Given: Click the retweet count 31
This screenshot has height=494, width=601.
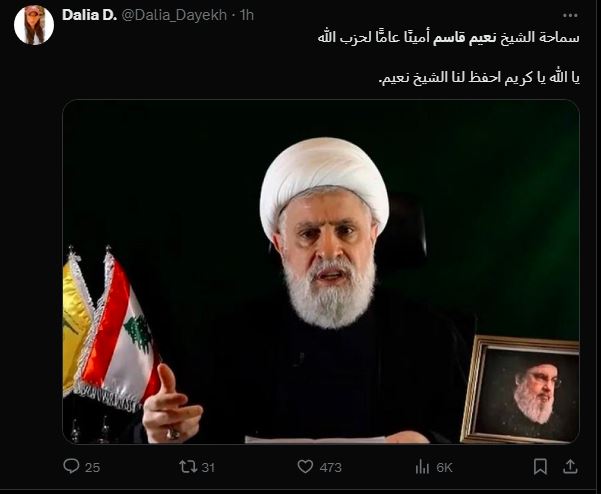Looking at the screenshot, I should click(208, 468).
